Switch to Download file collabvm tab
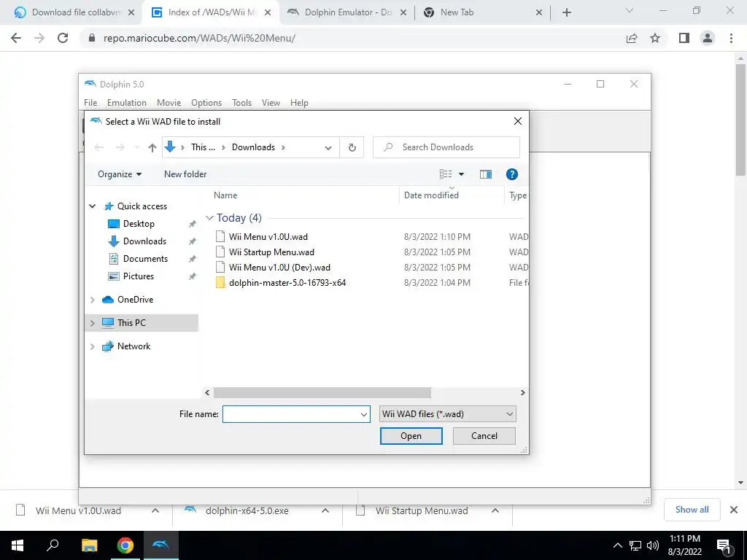The height and width of the screenshot is (560, 747). tap(71, 13)
